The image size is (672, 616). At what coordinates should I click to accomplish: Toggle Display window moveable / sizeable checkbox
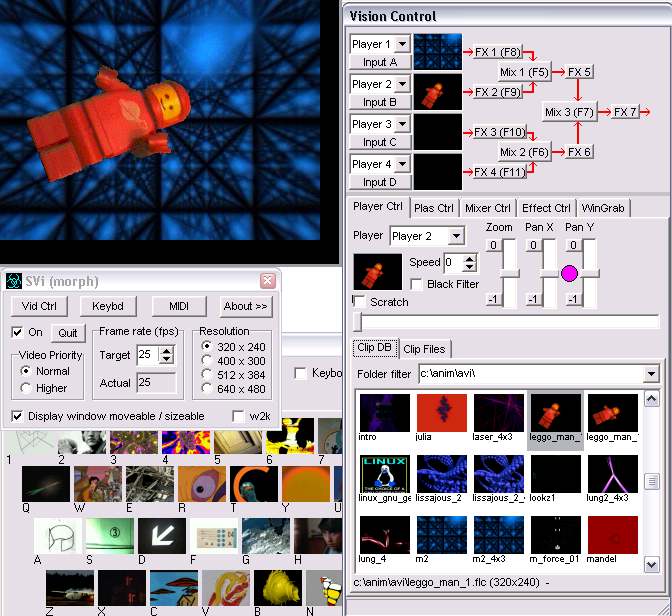pos(17,416)
